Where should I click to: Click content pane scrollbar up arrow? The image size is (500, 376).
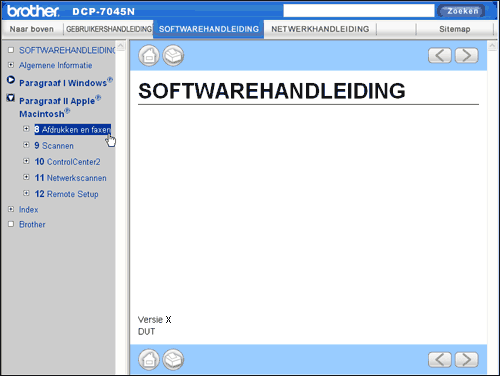click(492, 46)
